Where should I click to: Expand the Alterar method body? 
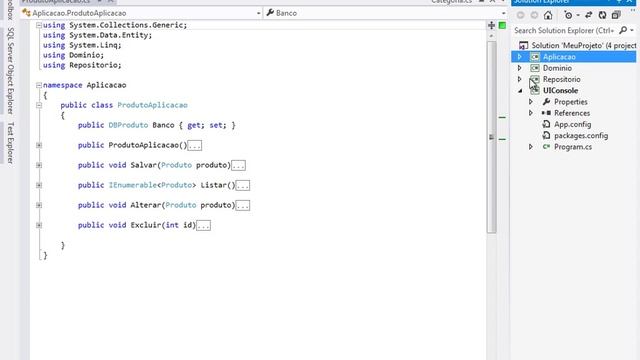pos(39,205)
